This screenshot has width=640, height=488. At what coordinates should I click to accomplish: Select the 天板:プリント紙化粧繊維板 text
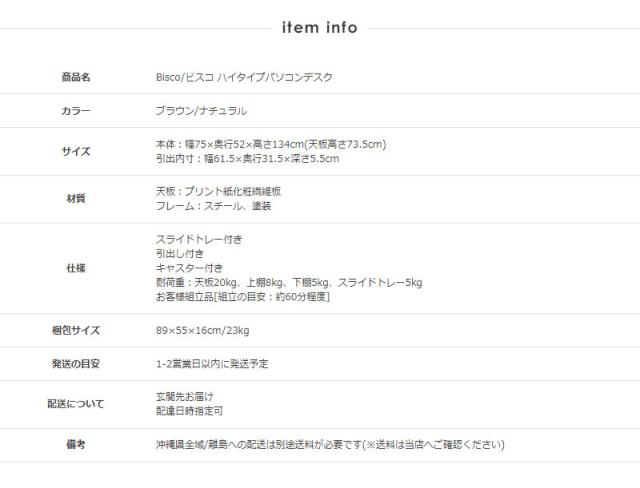[x=218, y=190]
